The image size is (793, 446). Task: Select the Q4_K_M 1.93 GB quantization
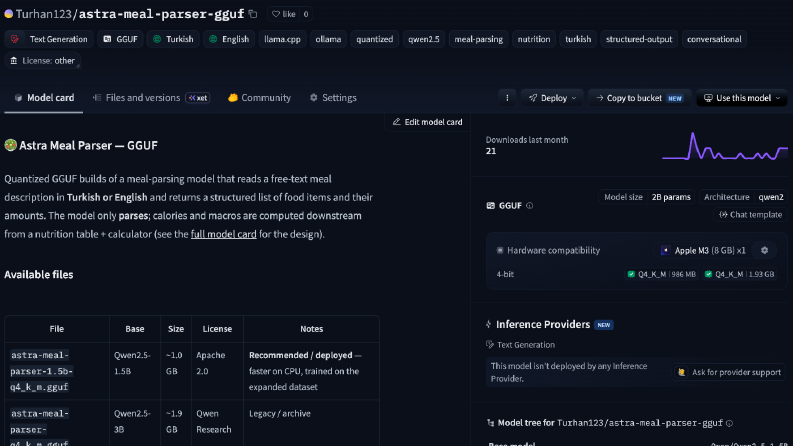(739, 274)
